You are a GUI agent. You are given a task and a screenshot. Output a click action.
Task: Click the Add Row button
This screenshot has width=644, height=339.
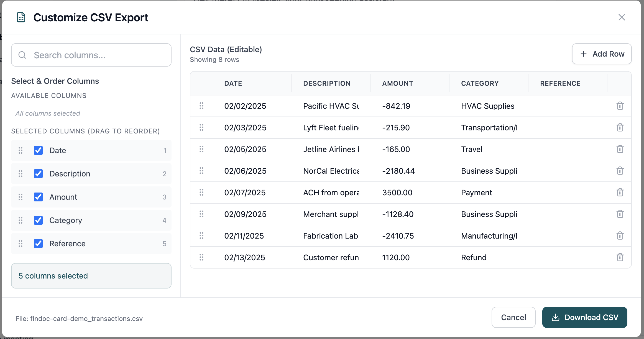[602, 54]
